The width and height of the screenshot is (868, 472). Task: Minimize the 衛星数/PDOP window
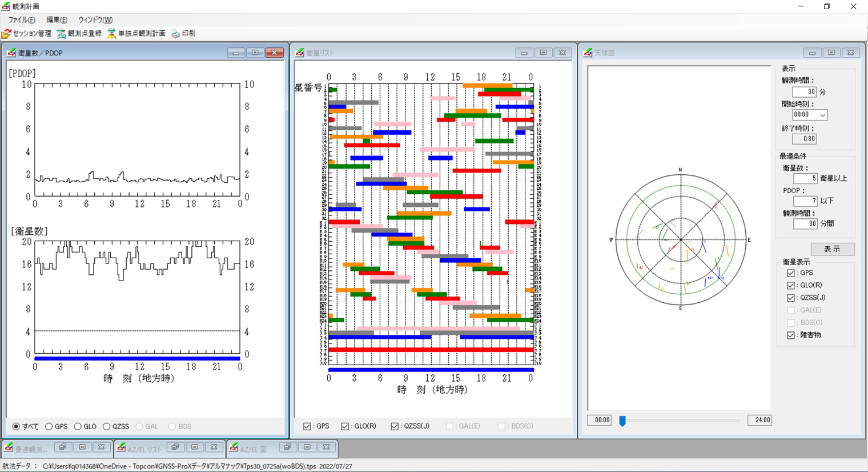point(236,53)
